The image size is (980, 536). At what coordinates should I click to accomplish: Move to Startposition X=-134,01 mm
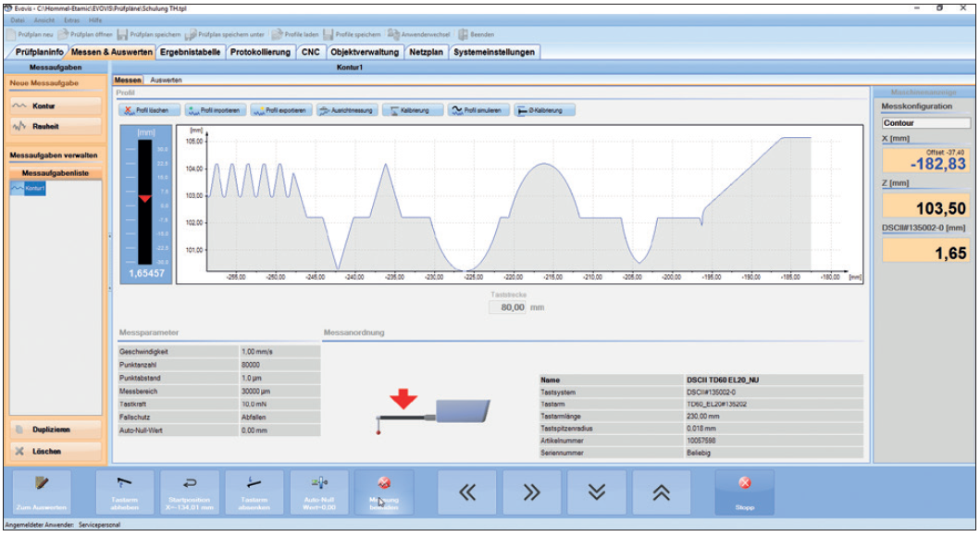(189, 492)
